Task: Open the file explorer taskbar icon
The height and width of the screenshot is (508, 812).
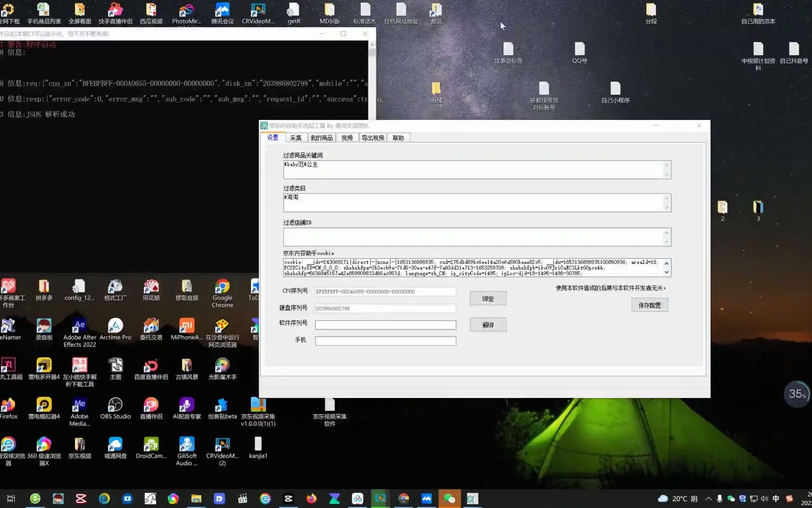Action: [196, 499]
